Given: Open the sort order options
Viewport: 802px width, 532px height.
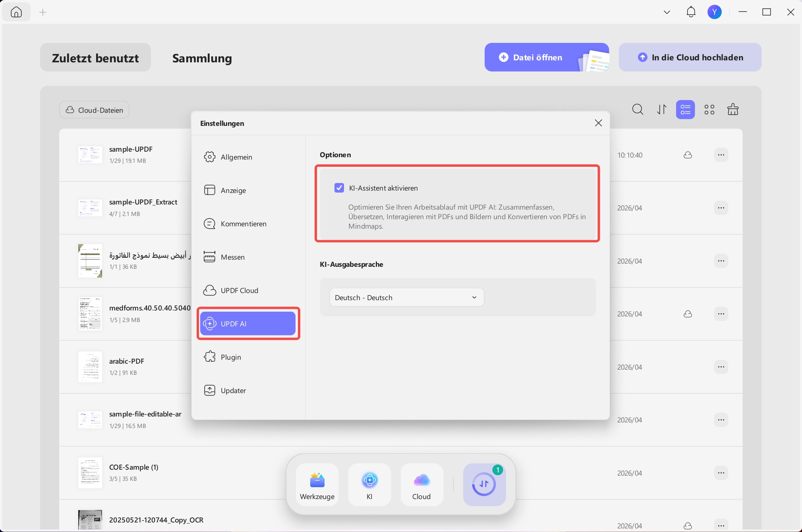Looking at the screenshot, I should click(x=662, y=110).
